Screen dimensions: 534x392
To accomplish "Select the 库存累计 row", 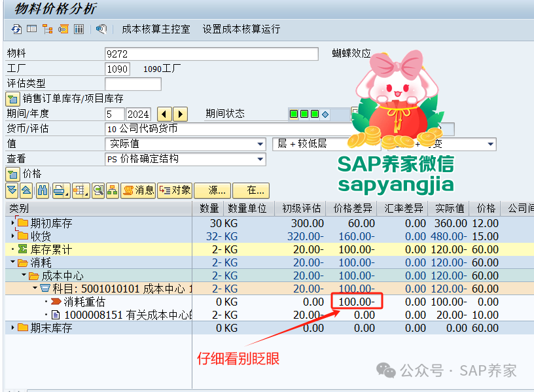I will pyautogui.click(x=269, y=249).
